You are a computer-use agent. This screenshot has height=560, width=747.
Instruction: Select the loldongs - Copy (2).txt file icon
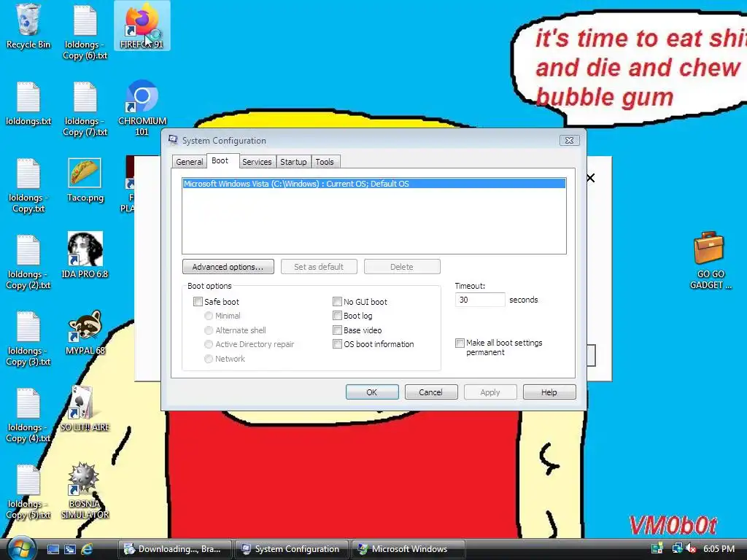28,262
